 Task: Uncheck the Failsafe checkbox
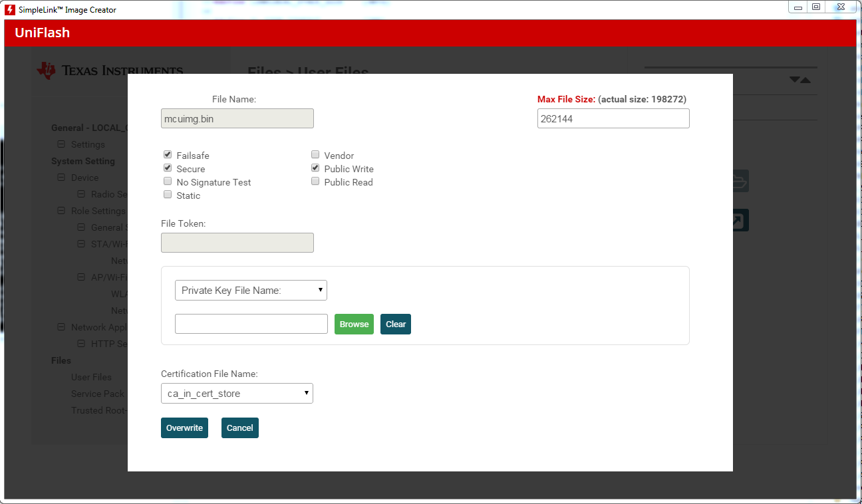click(x=168, y=155)
